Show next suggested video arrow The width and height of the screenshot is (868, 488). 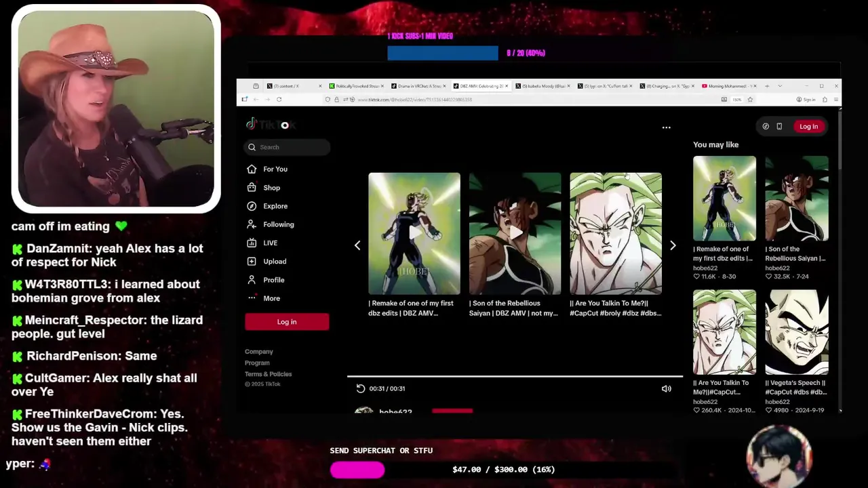[x=673, y=245]
